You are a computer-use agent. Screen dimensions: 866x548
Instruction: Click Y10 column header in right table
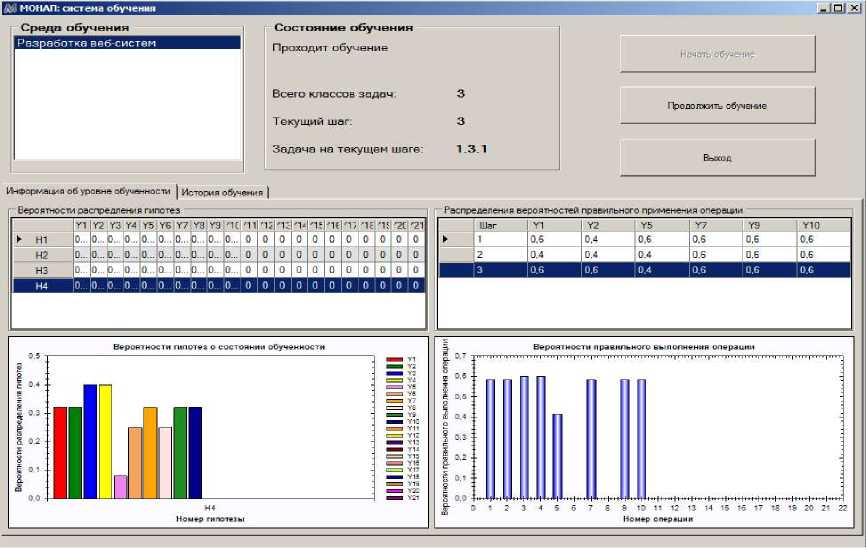pyautogui.click(x=811, y=225)
